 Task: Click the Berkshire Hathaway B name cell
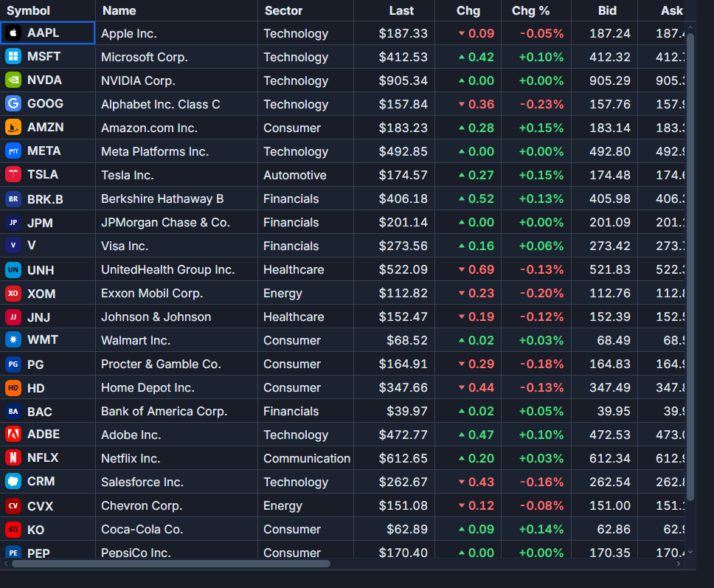pos(176,198)
